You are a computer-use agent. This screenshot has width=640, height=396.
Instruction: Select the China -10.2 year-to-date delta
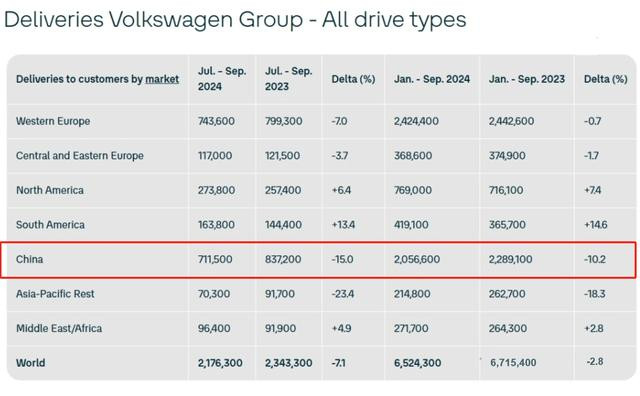click(595, 259)
